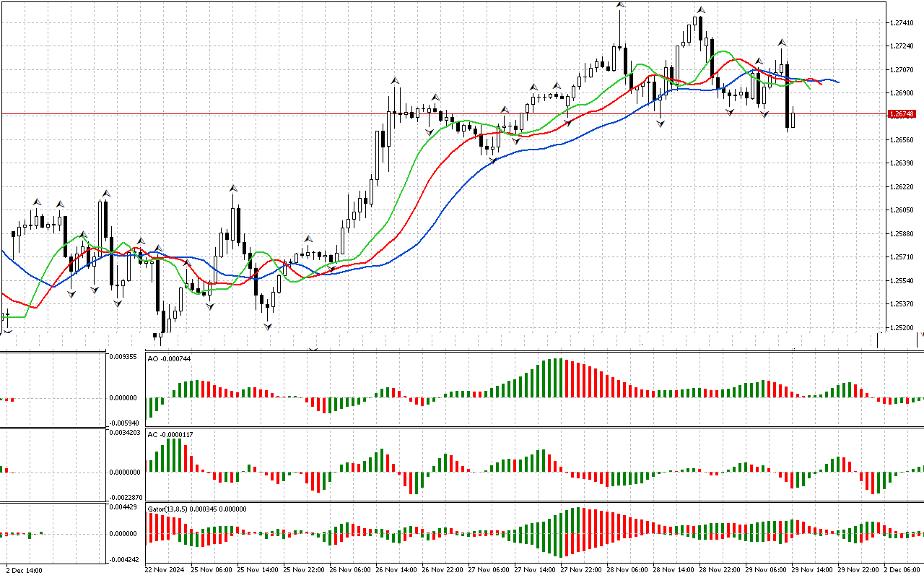Click the 25 Nov 14:00 time label
The width and height of the screenshot is (924, 578).
coord(259,569)
